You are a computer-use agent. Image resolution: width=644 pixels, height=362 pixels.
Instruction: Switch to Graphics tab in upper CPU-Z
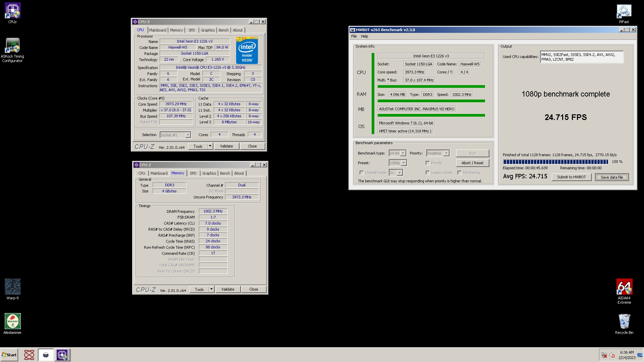208,30
